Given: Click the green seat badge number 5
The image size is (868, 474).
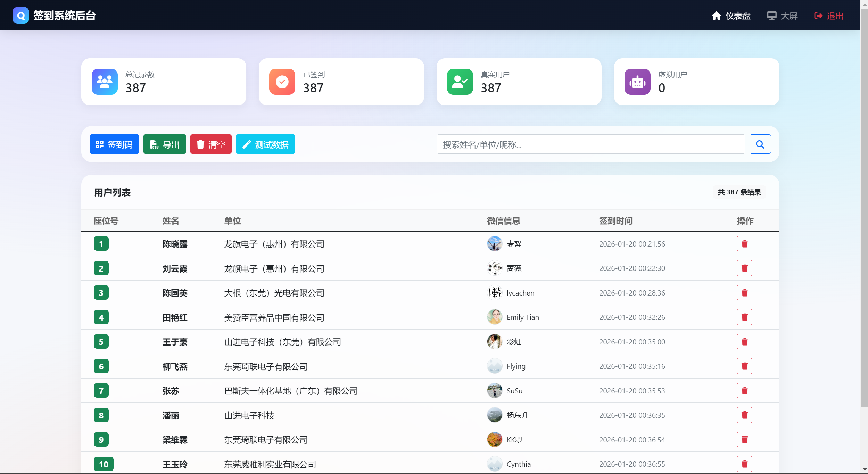Looking at the screenshot, I should pyautogui.click(x=101, y=342).
